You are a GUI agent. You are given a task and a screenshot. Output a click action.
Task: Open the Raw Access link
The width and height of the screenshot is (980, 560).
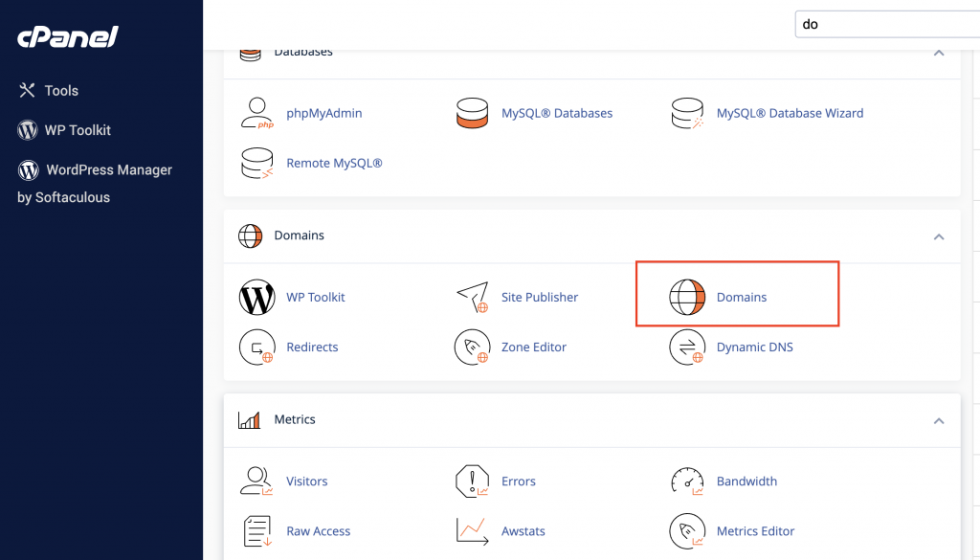(x=318, y=531)
